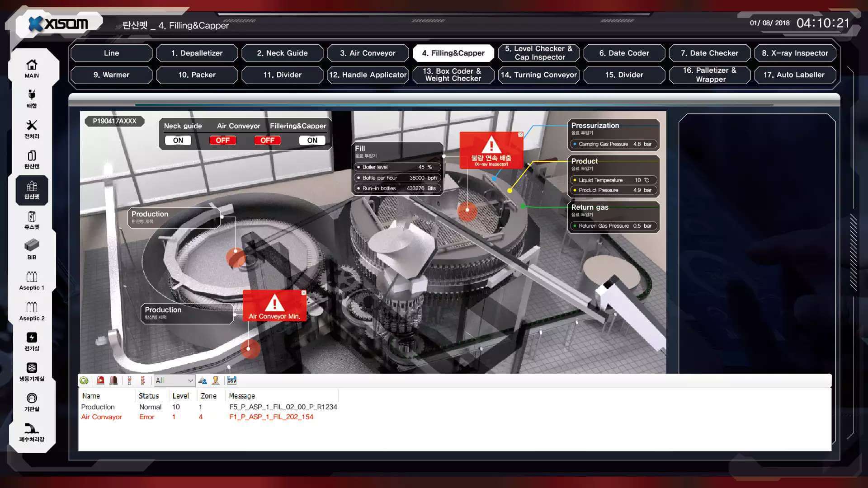Open the 15. Divider page
Screen dimensions: 868x488
point(624,75)
